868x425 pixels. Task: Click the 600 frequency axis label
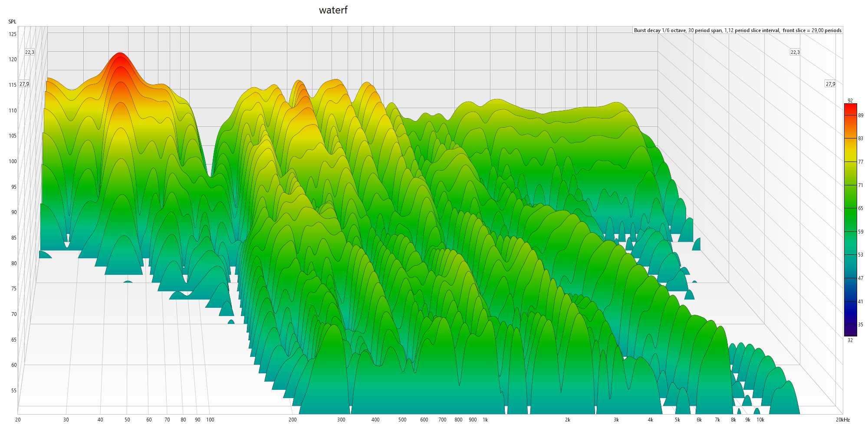[x=424, y=420]
